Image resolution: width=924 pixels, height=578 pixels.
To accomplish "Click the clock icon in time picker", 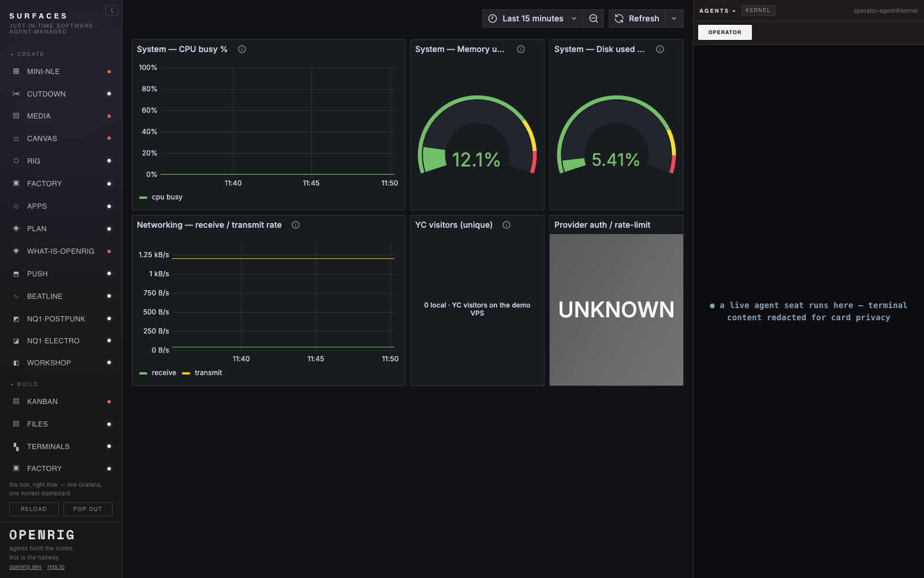I will [x=493, y=18].
